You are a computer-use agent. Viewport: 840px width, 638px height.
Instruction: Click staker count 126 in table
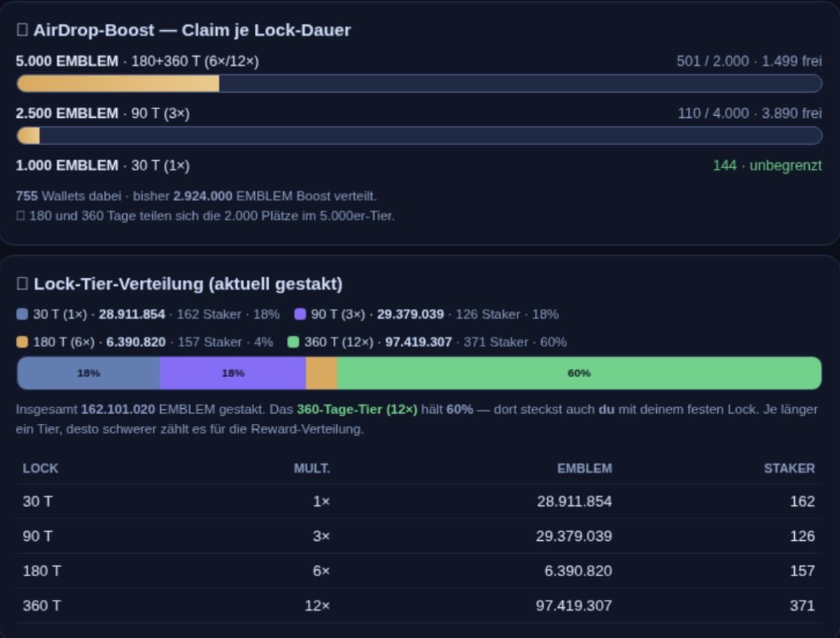pyautogui.click(x=803, y=536)
